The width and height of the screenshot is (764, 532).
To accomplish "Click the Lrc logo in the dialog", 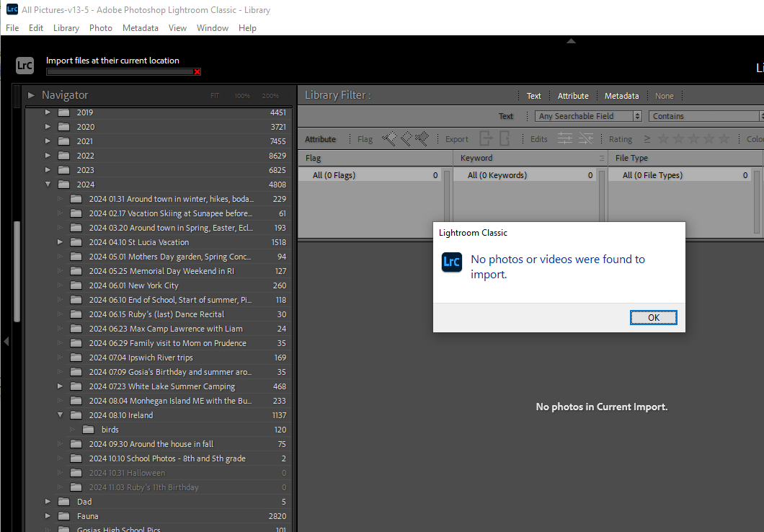I will [x=451, y=262].
